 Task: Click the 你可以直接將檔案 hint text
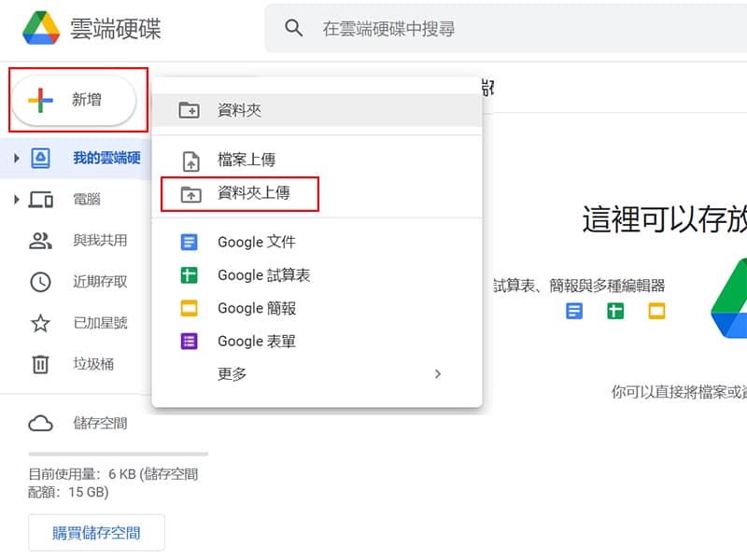(679, 392)
